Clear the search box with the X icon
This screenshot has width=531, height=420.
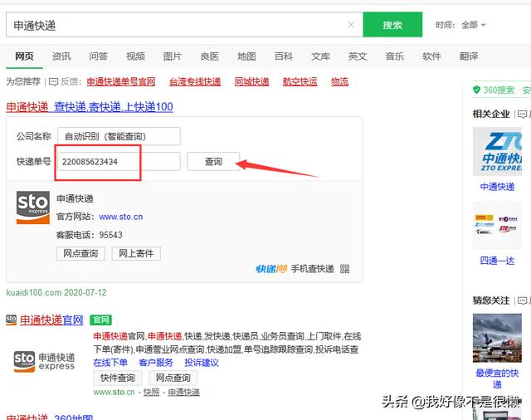(x=351, y=24)
